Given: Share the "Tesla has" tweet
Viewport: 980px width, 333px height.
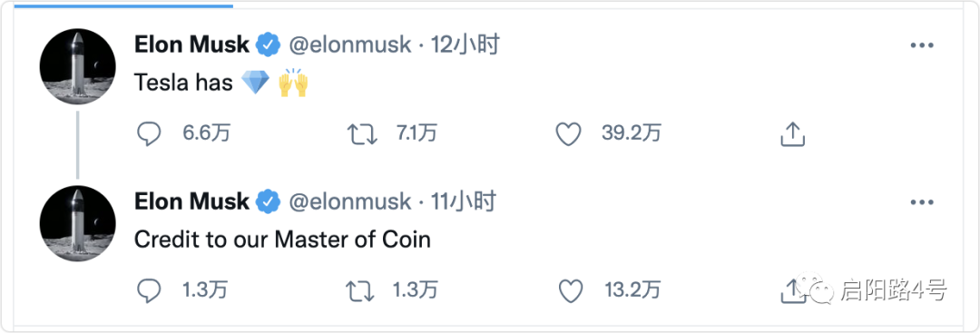Looking at the screenshot, I should [x=792, y=133].
